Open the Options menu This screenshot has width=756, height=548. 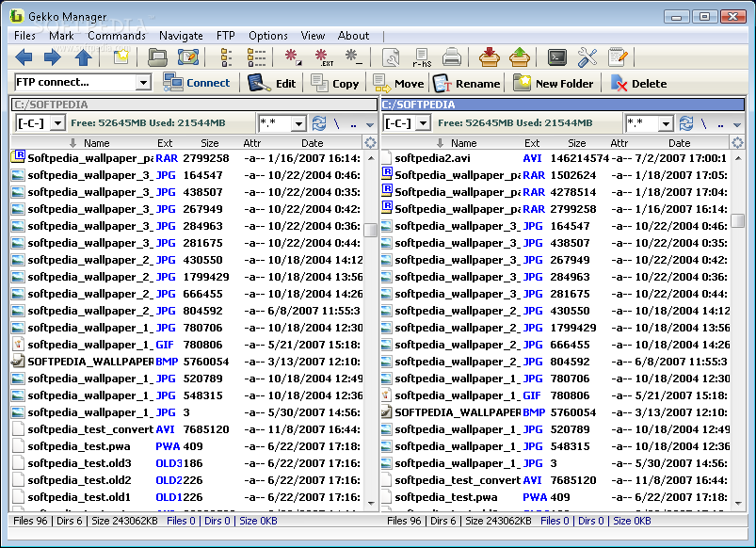point(268,36)
